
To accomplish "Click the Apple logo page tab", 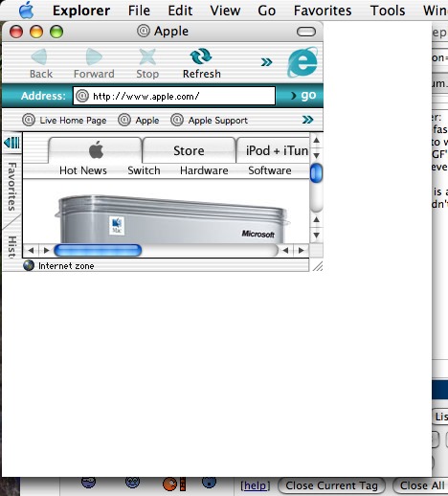I will point(95,150).
